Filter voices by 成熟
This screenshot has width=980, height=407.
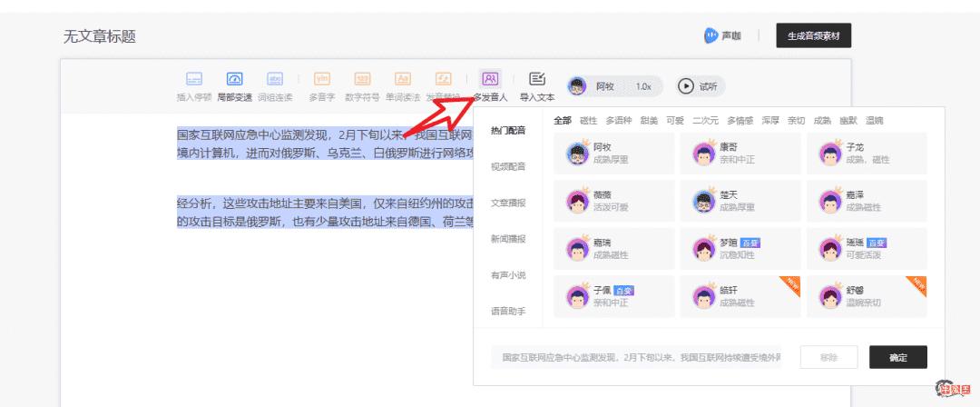click(822, 121)
